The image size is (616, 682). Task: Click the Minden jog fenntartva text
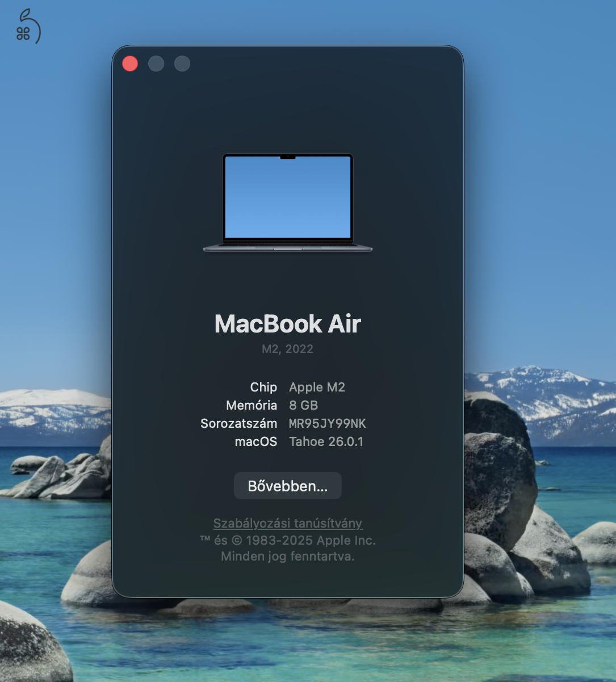tap(287, 557)
